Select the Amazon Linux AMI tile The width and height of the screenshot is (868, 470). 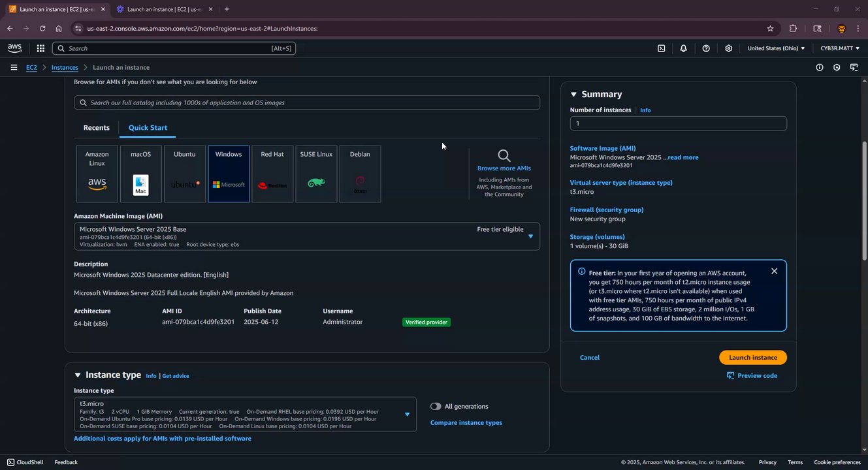point(97,174)
